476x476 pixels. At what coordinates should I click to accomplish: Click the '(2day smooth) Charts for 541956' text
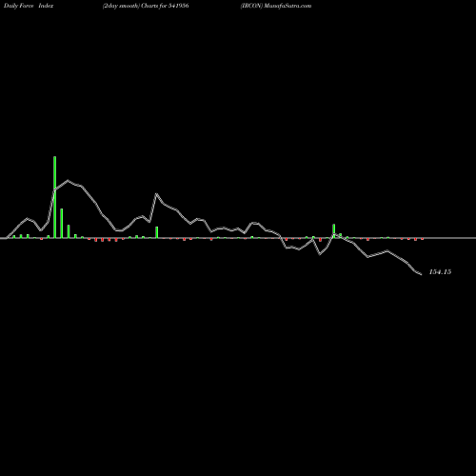pos(146,6)
